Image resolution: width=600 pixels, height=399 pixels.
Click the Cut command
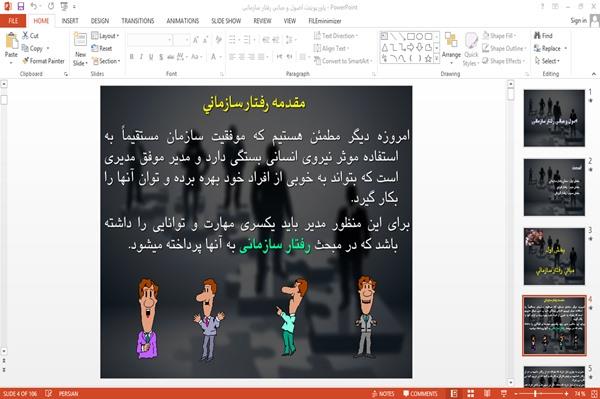coord(30,36)
